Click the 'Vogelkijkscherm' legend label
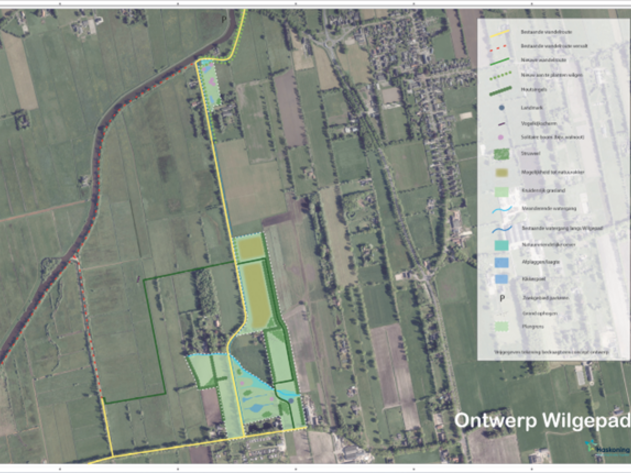Image resolution: width=631 pixels, height=473 pixels. coord(538,124)
